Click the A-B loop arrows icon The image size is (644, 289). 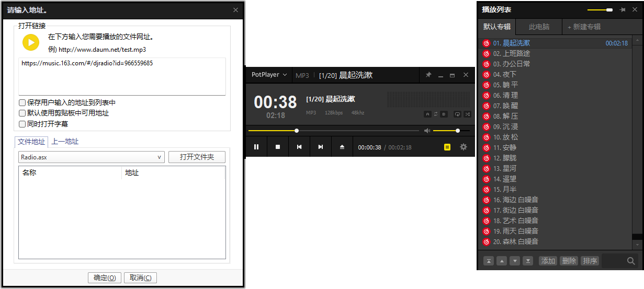pyautogui.click(x=436, y=114)
